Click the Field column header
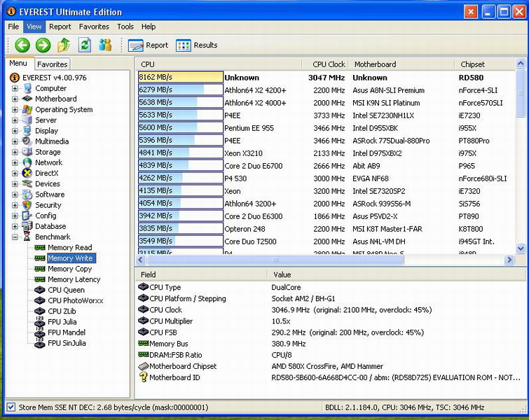This screenshot has height=420, width=529. [201, 274]
